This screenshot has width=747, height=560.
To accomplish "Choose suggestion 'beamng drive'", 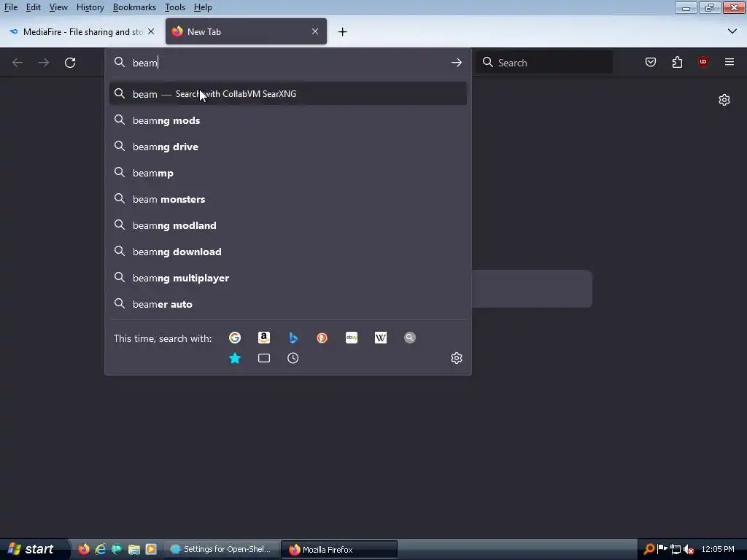I will 287,147.
